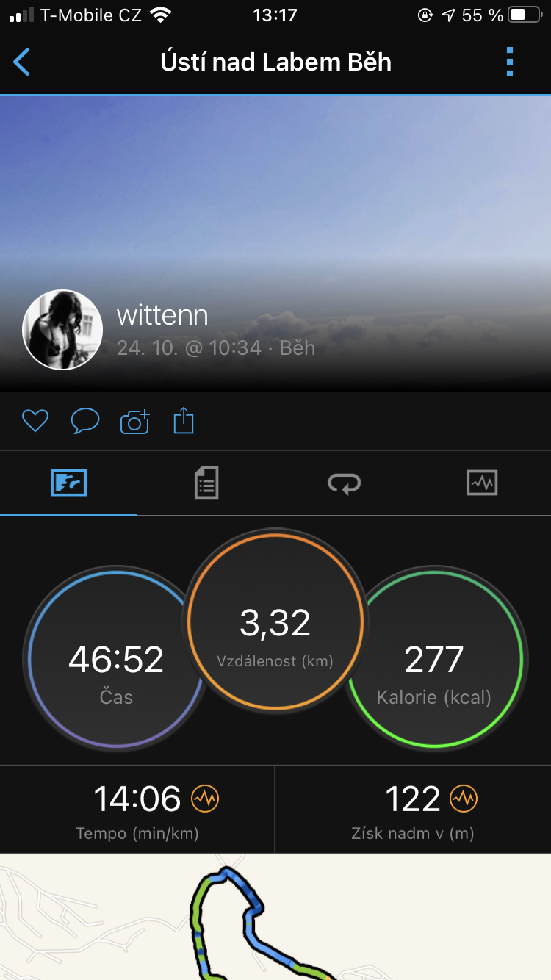Tap the wittenn profile picture
Viewport: 551px width, 980px height.
point(62,329)
